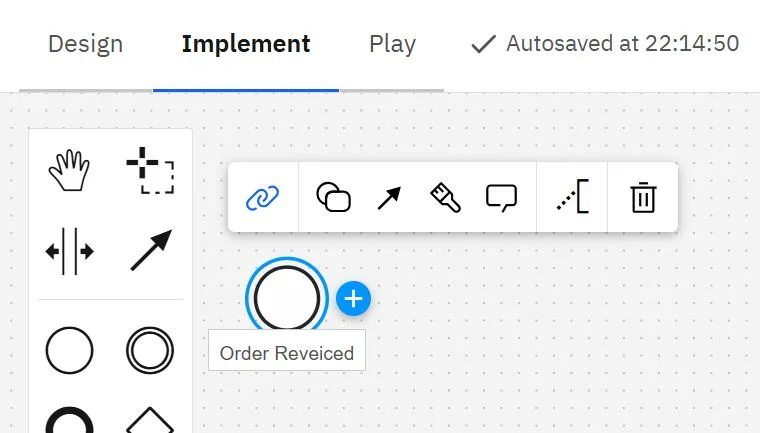Screen dimensions: 760x433
Task: Add a text annotation to the event
Action: 572,196
